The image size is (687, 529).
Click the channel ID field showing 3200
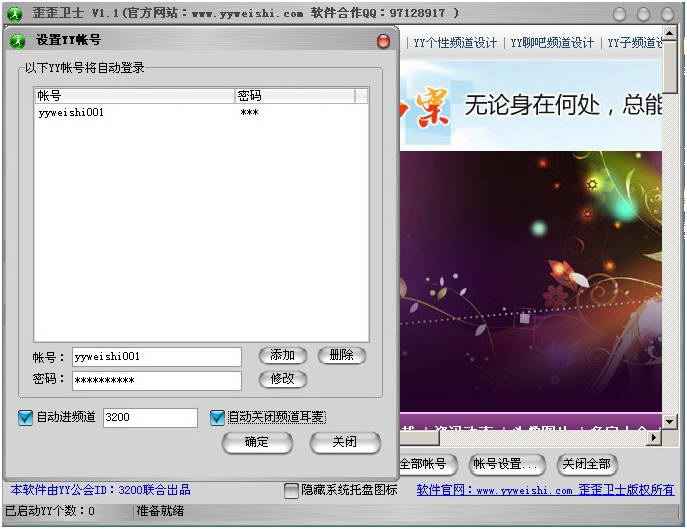pos(150,417)
